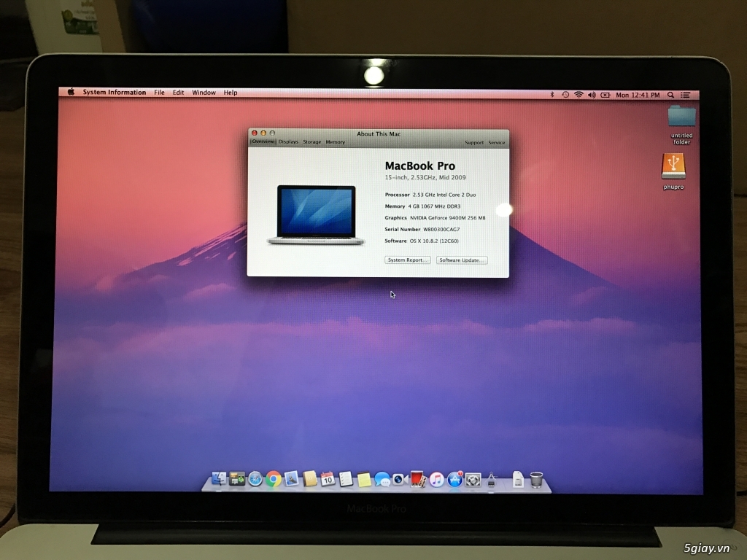Switch to the Storage tab
The image size is (747, 560).
pos(312,142)
